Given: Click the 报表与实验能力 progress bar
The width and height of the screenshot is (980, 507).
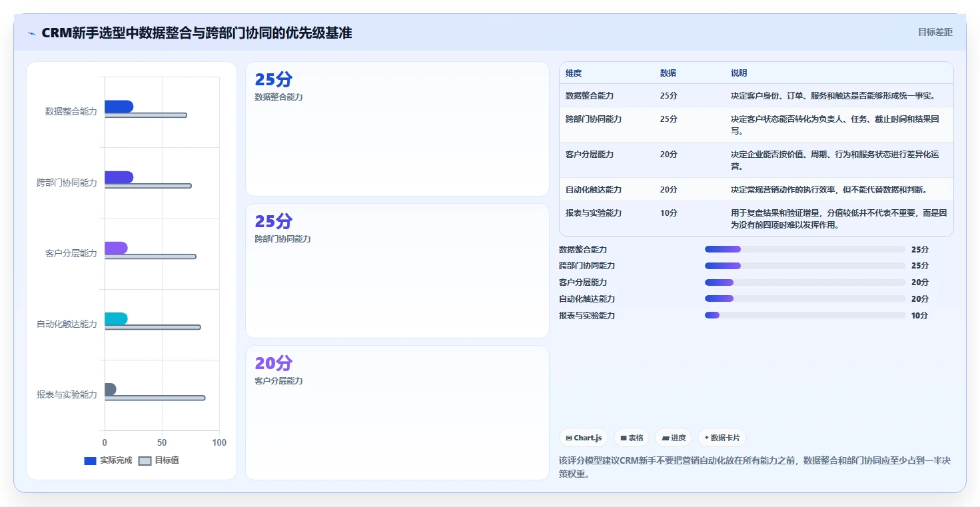Looking at the screenshot, I should pyautogui.click(x=805, y=315).
